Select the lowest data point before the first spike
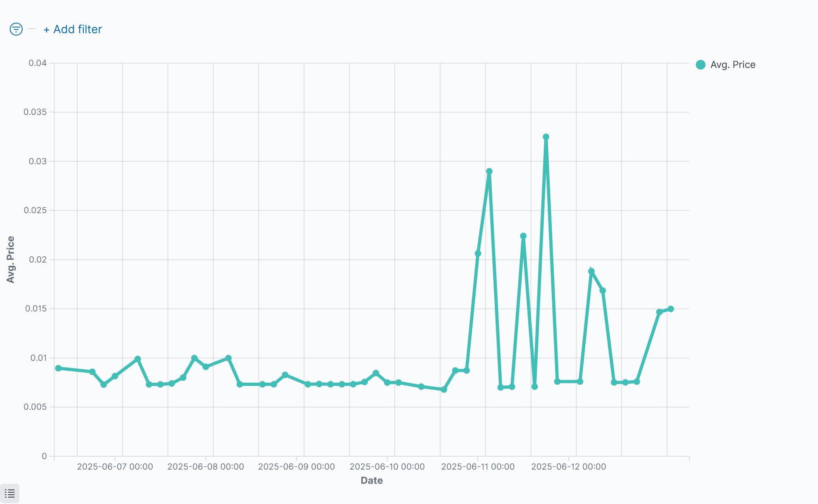Viewport: 818px width, 504px height. click(x=444, y=390)
